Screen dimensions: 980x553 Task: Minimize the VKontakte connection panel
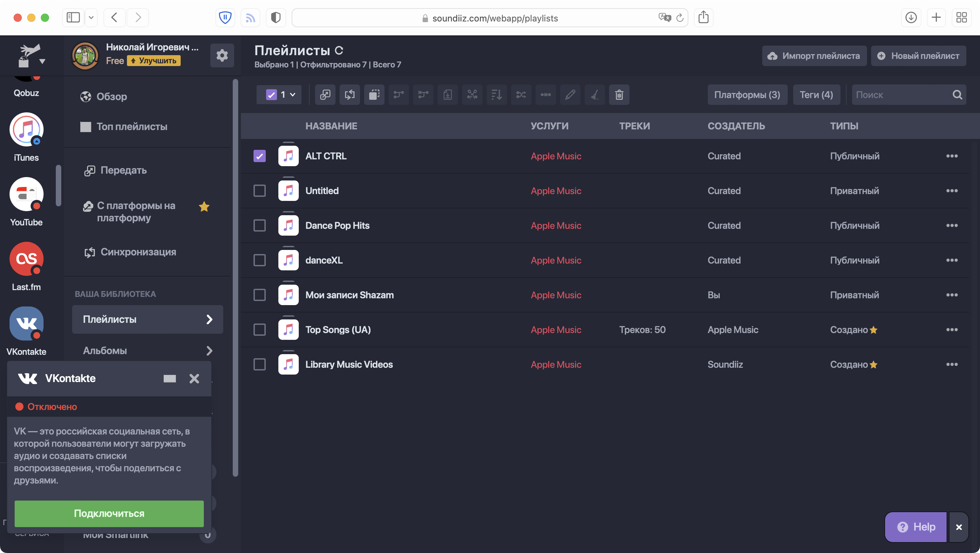tap(170, 379)
